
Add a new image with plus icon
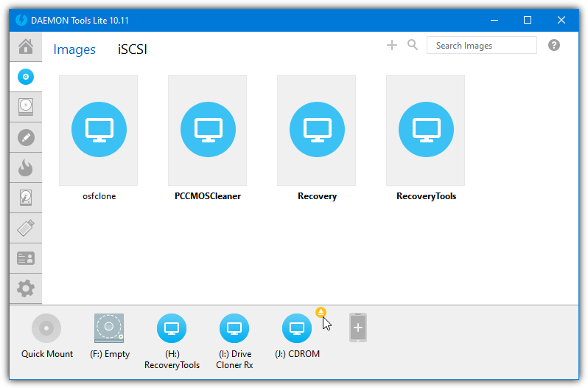coord(391,46)
